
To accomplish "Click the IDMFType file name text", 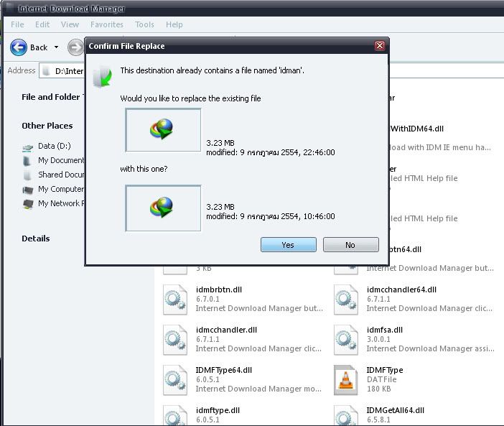I will (x=385, y=370).
